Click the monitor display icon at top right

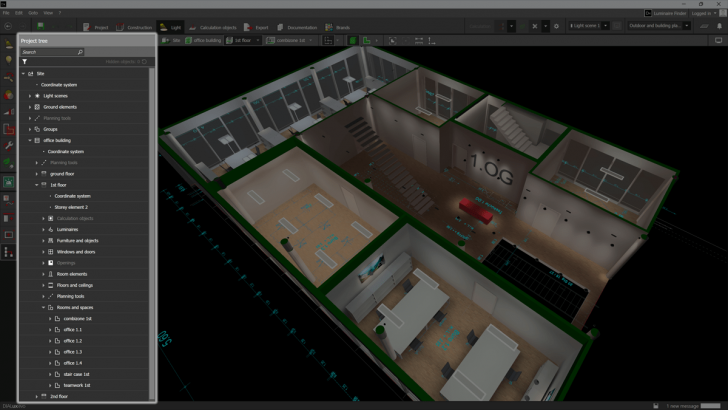pyautogui.click(x=718, y=40)
